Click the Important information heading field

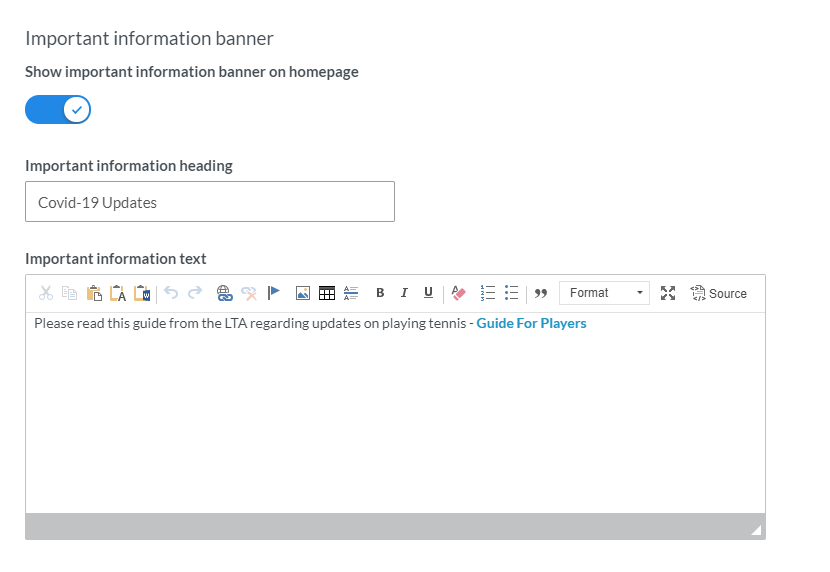[x=210, y=202]
